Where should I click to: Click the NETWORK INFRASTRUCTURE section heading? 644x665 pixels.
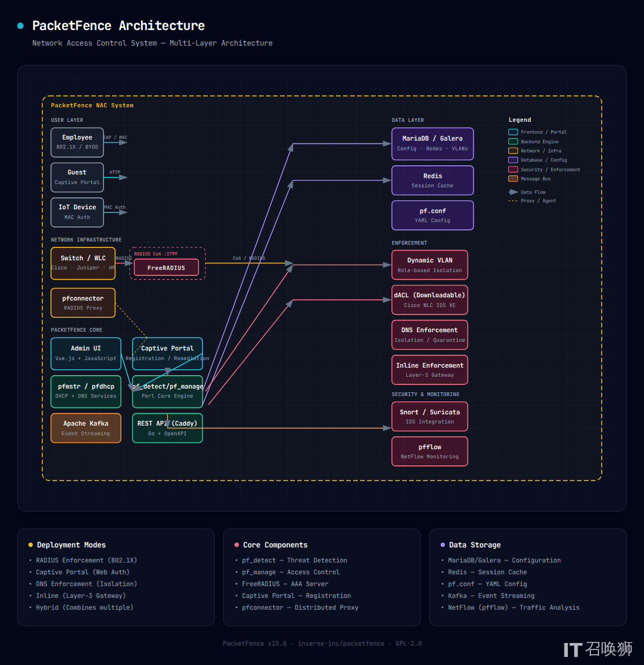click(x=86, y=240)
